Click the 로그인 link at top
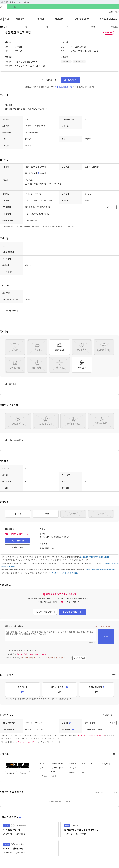The image size is (119, 868). [111, 12]
